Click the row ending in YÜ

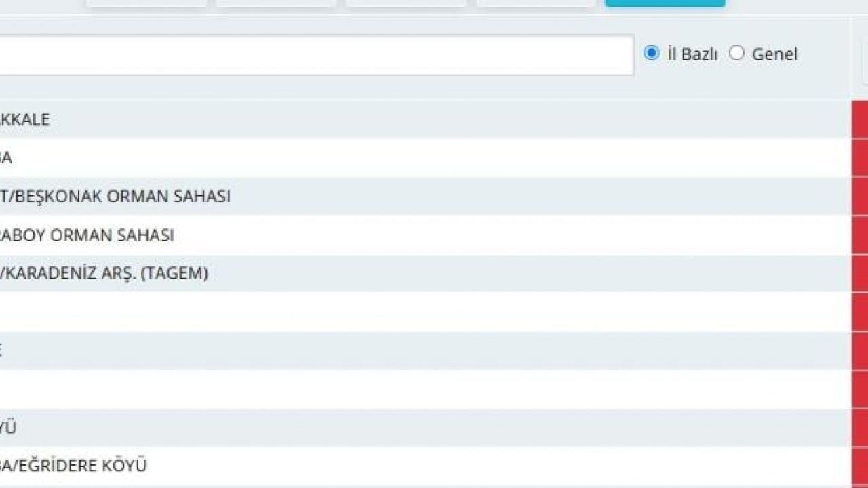point(425,428)
